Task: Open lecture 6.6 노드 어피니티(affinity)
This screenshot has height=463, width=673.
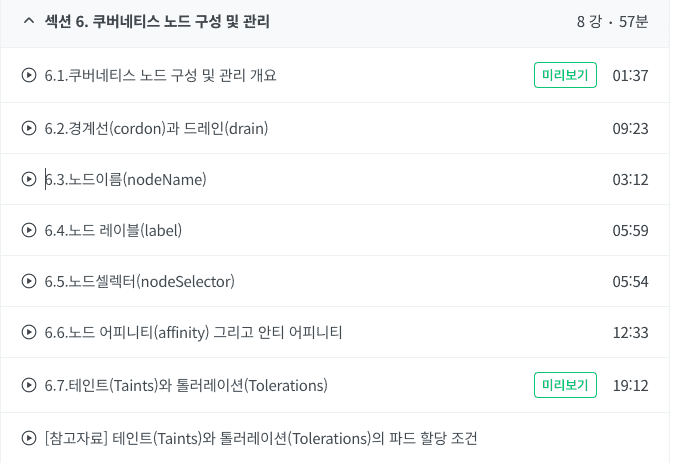Action: pyautogui.click(x=193, y=333)
